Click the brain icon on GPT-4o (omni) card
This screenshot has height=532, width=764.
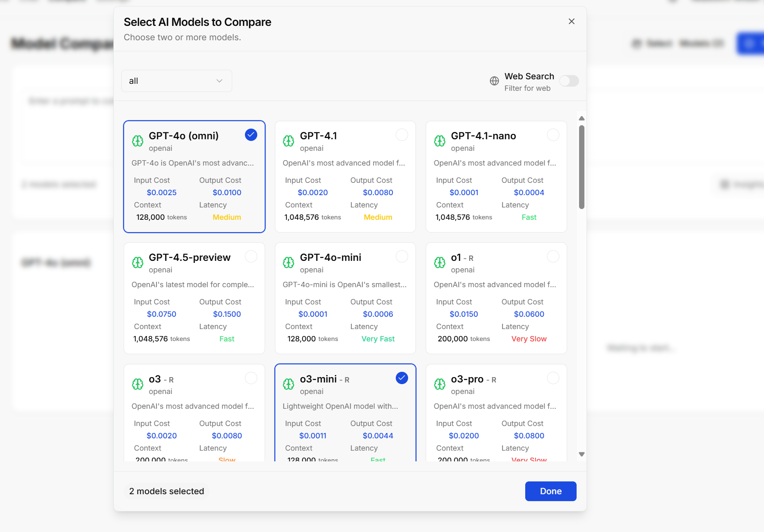click(138, 141)
